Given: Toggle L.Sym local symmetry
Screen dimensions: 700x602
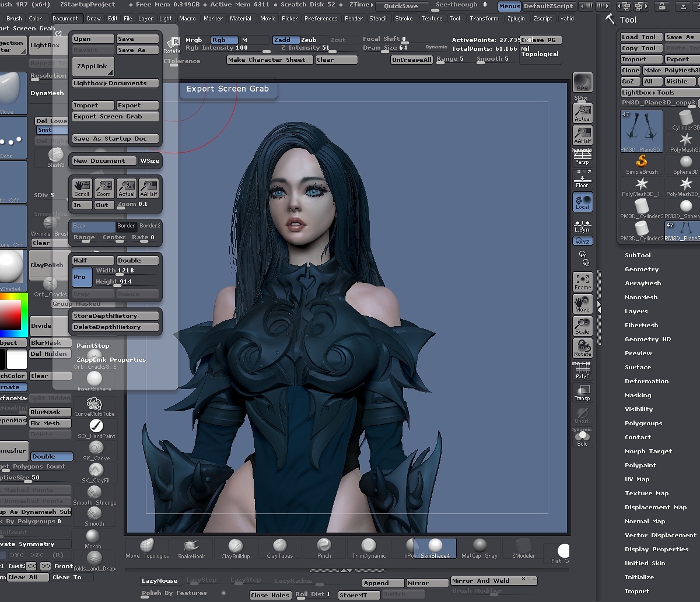Looking at the screenshot, I should tap(582, 225).
